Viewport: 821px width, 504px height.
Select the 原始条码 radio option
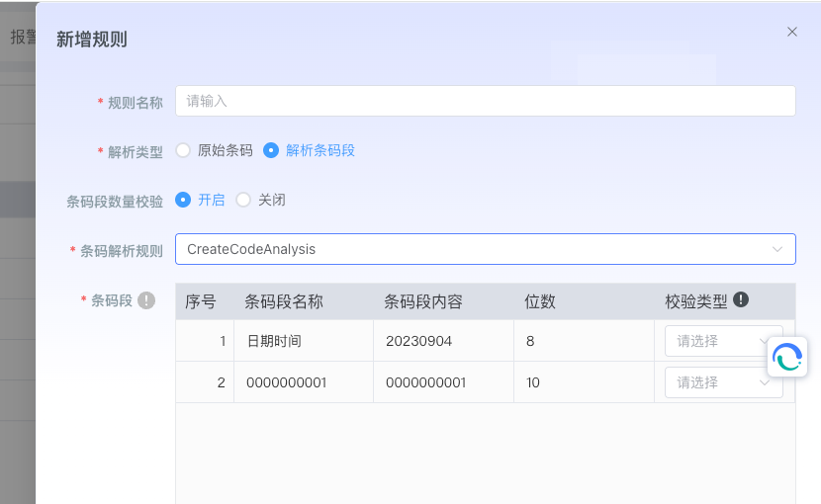pos(183,150)
